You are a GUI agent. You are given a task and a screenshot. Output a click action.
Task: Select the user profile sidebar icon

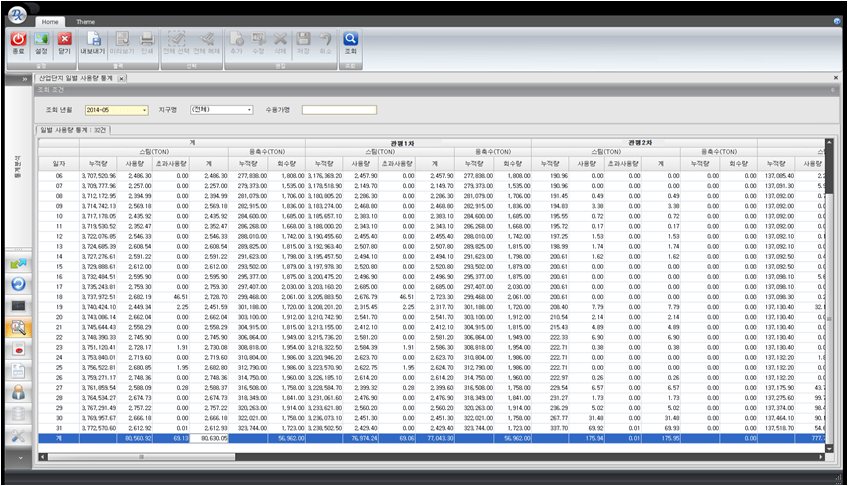click(x=18, y=392)
